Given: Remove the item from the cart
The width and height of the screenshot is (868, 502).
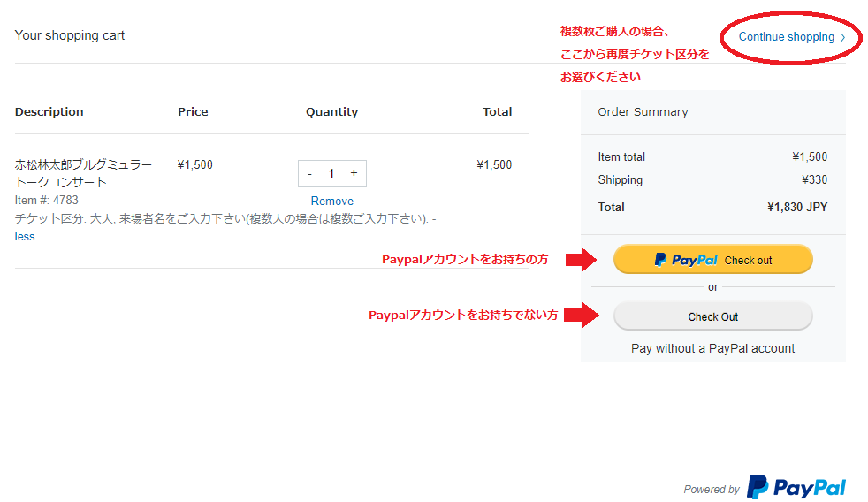Looking at the screenshot, I should [x=332, y=201].
